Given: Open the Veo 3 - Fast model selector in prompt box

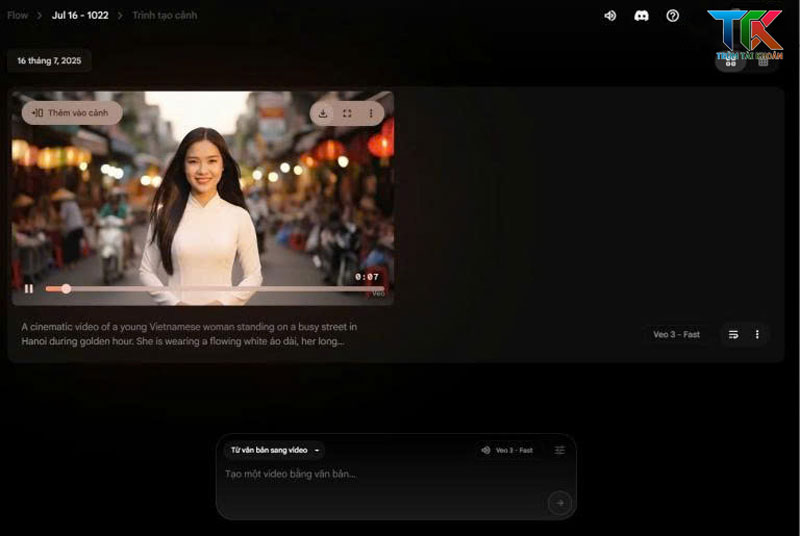Looking at the screenshot, I should click(x=507, y=450).
